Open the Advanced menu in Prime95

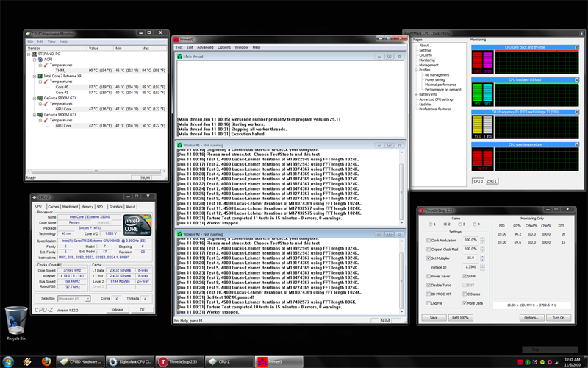pyautogui.click(x=205, y=47)
